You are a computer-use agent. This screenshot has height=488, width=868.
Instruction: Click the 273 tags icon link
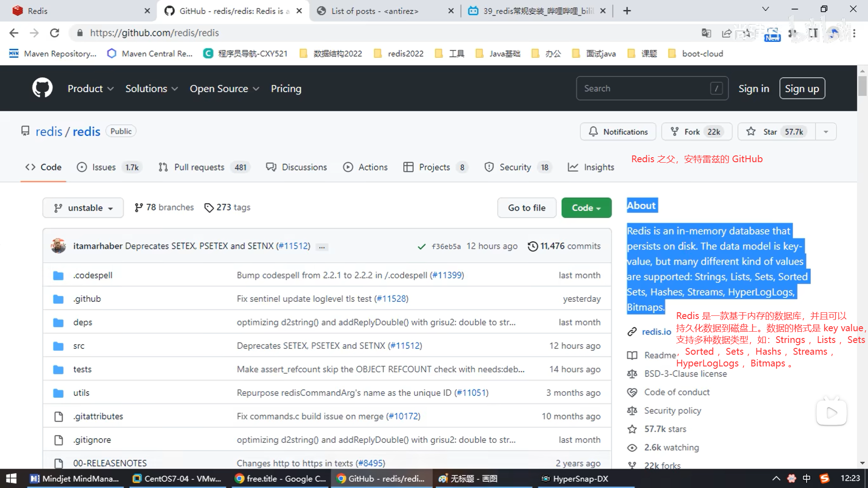(209, 207)
